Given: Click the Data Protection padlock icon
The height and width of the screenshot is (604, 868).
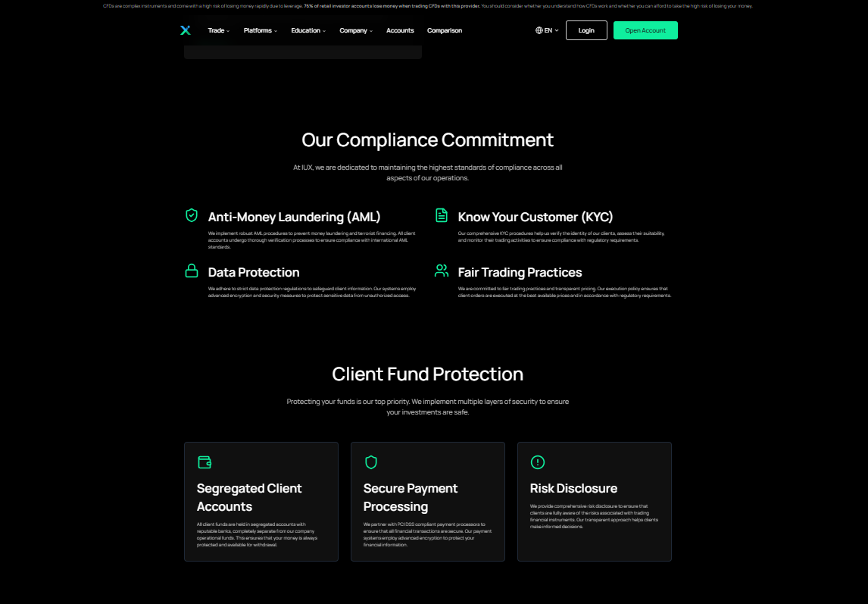Looking at the screenshot, I should click(191, 271).
